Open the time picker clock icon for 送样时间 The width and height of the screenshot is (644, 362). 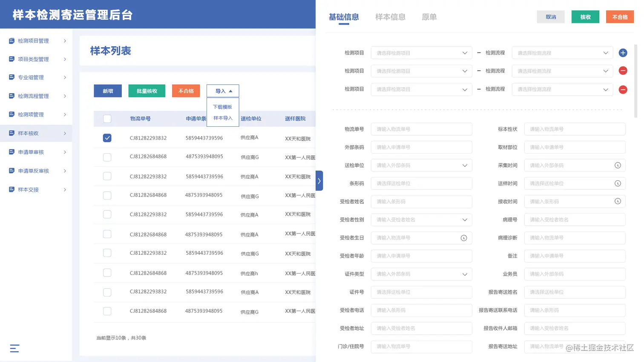tap(618, 183)
